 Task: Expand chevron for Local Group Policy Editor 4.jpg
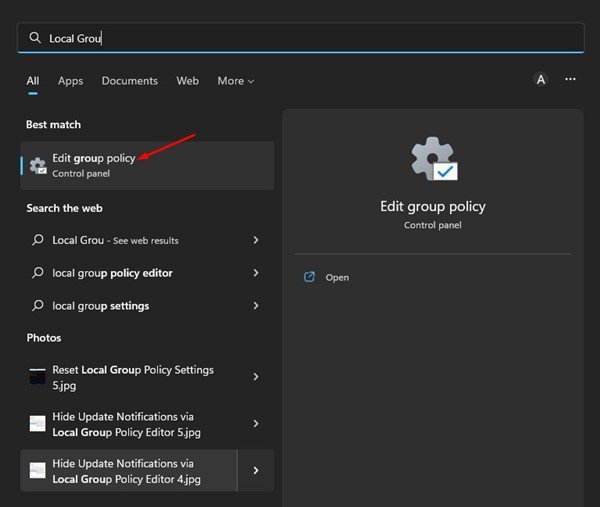[x=256, y=471]
